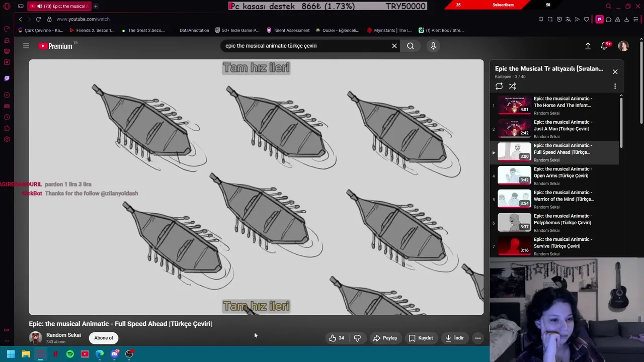Open translate icon in address bar
Viewport: 644px width, 362px height.
coord(568,19)
